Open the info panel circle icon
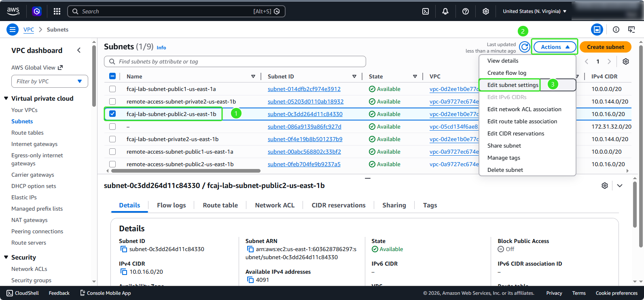Screen dimensions: 644x300 coord(616,30)
